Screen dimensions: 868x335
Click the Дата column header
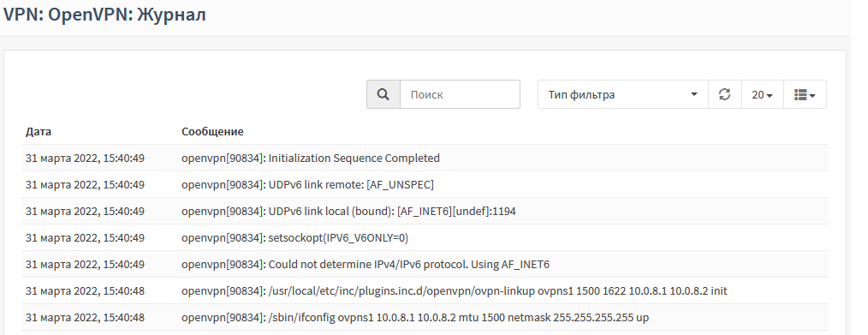pyautogui.click(x=39, y=132)
